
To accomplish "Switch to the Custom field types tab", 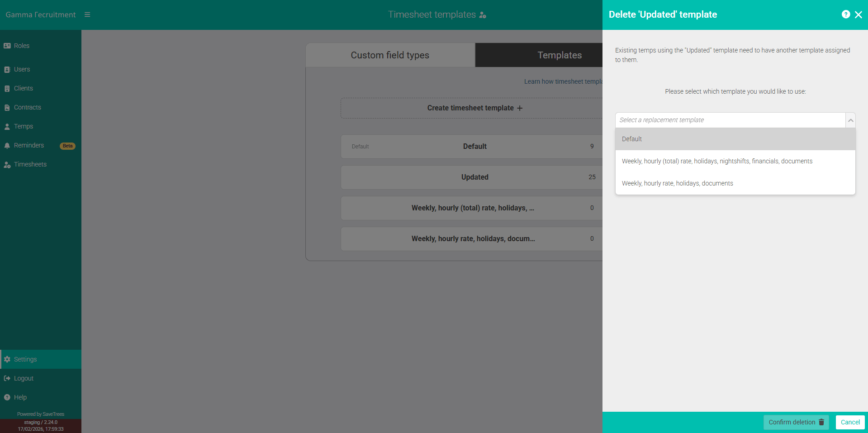I will 389,55.
